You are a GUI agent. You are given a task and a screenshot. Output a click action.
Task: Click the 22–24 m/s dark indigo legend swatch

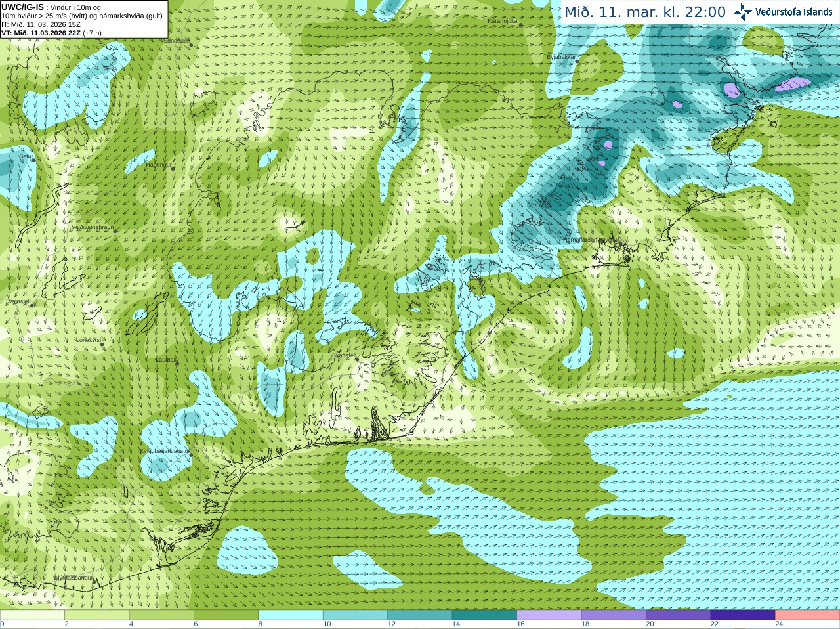(743, 615)
